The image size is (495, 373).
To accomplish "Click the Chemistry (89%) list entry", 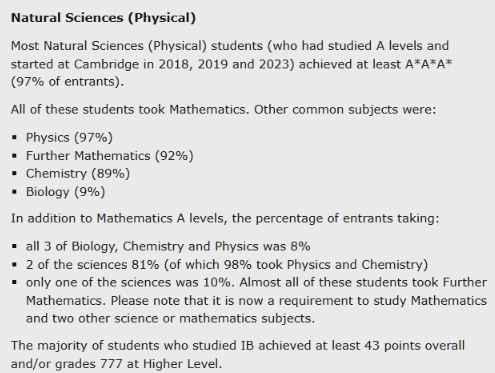I will coord(78,173).
